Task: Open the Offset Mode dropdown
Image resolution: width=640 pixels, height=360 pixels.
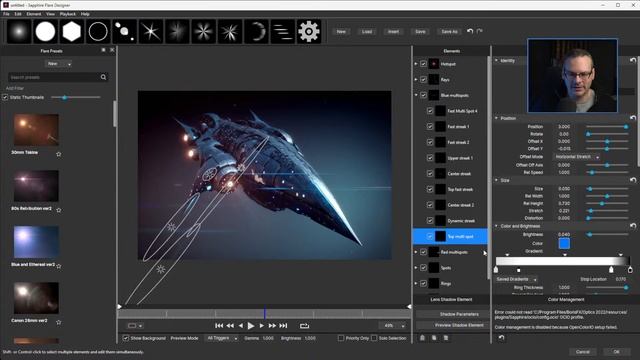Action: pyautogui.click(x=577, y=157)
